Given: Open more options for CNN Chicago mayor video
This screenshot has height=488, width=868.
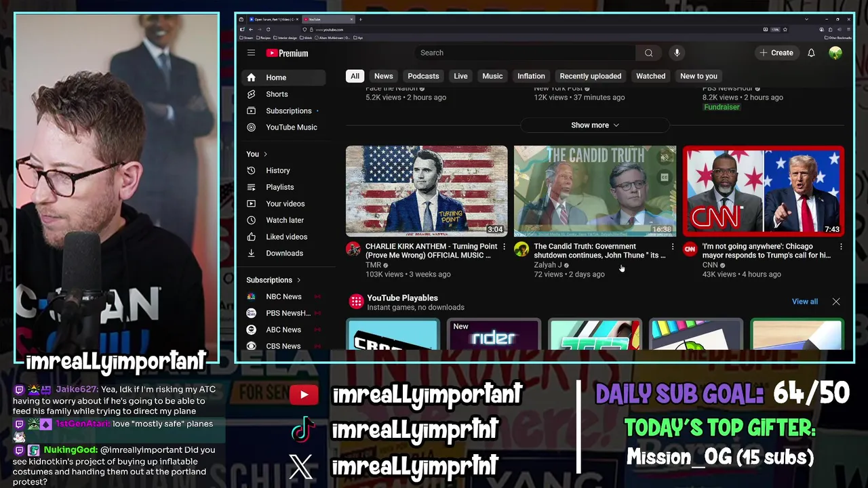Looking at the screenshot, I should tap(841, 247).
